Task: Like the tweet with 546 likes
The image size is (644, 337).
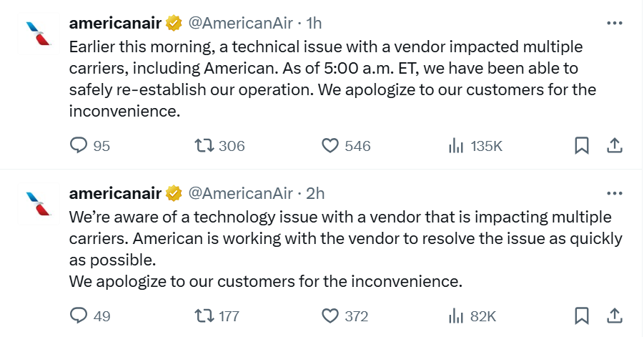Action: [x=330, y=146]
